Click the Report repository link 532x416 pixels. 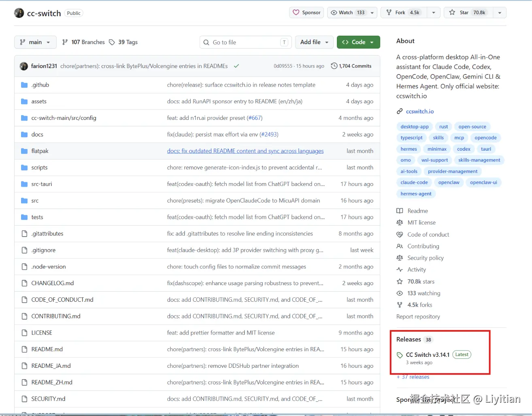point(418,317)
